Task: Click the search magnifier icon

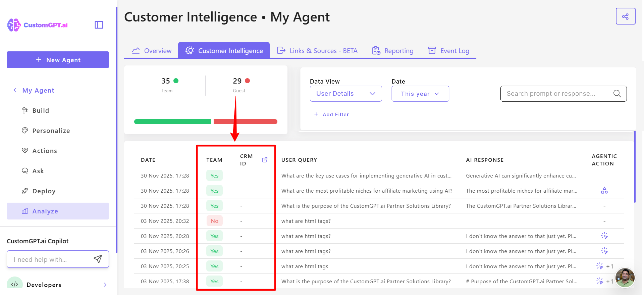Action: [x=617, y=94]
